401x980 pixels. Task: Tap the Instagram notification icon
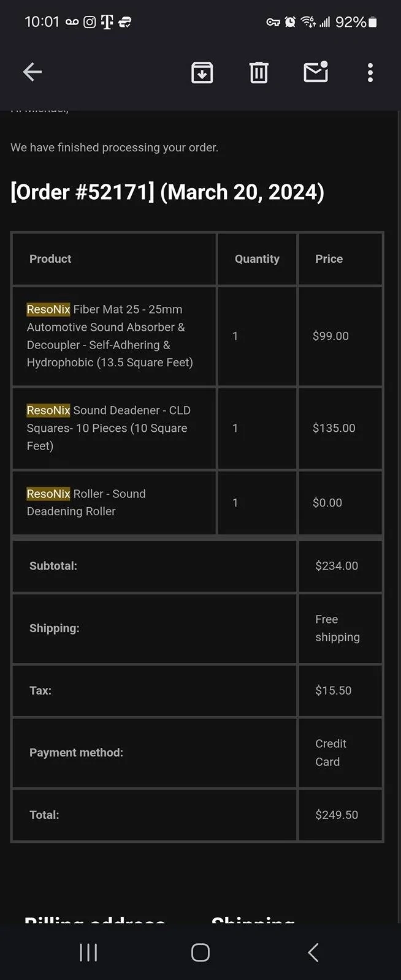click(x=90, y=22)
